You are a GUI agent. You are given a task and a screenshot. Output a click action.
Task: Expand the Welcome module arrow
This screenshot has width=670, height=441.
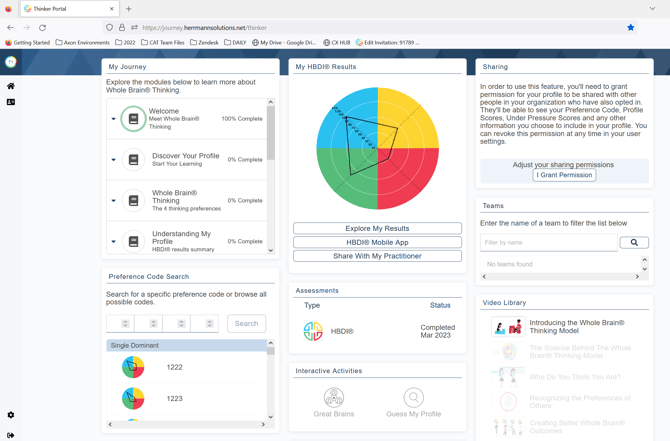pos(113,119)
